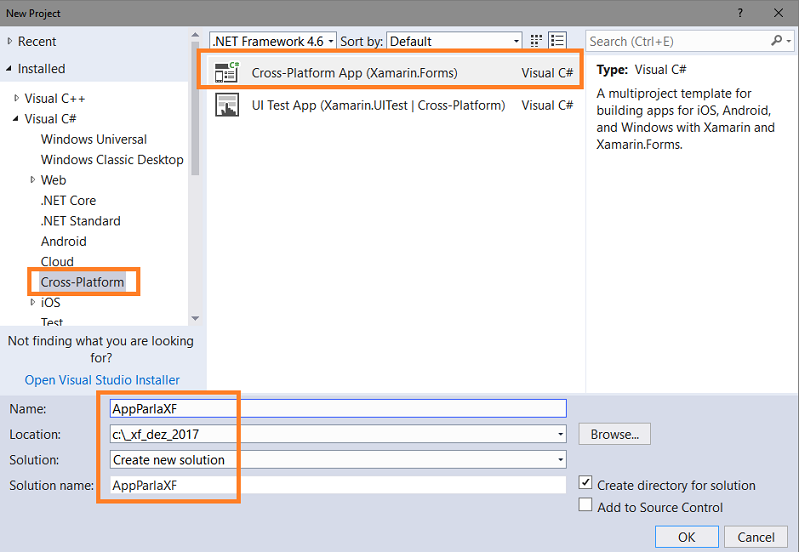Click the Cross-Platform App template icon
This screenshot has width=799, height=552.
tap(226, 72)
